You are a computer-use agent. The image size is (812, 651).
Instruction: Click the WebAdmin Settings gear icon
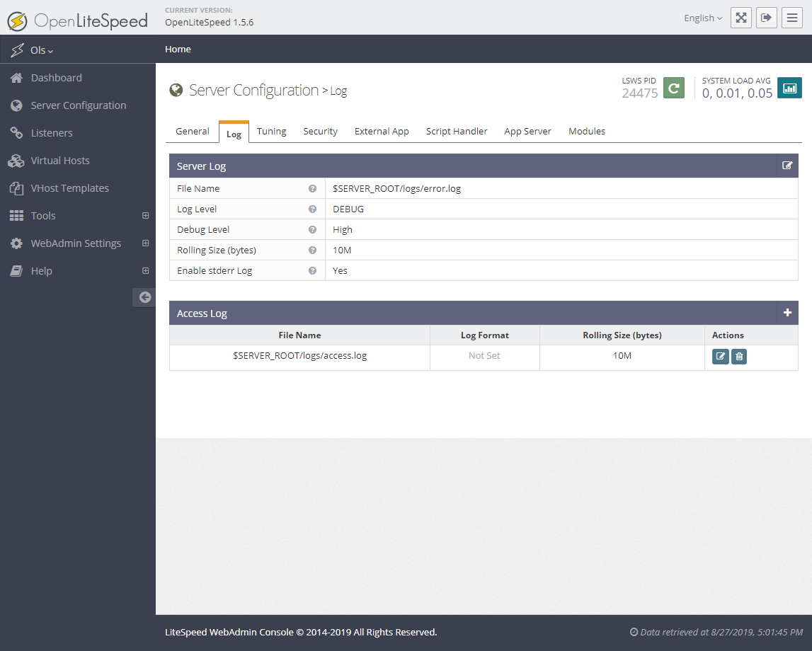(x=16, y=243)
